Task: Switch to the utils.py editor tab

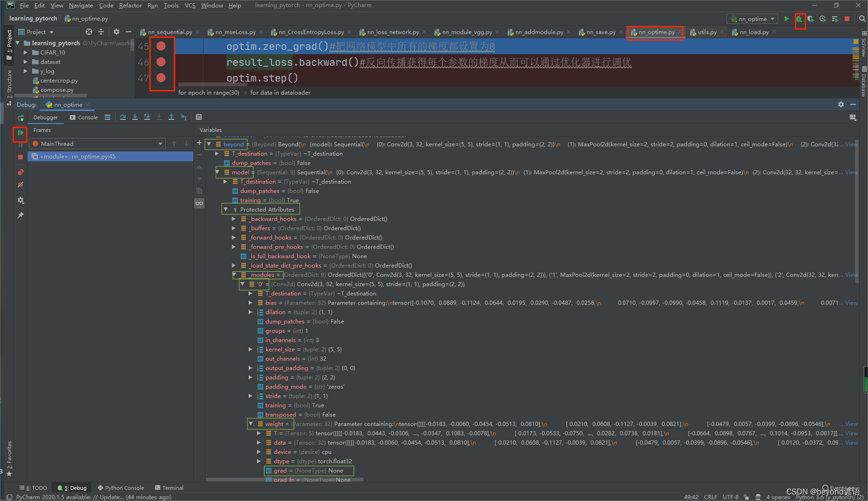Action: coord(706,32)
